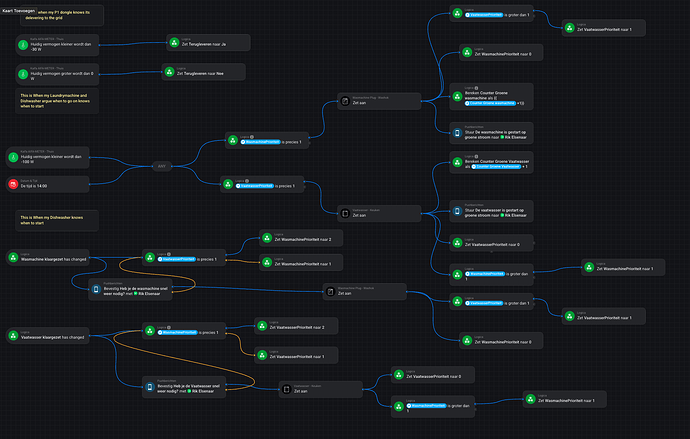Click the blue 'Counter Groene Vaatwasser' variable tag
The image size is (690, 439).
pos(496,167)
